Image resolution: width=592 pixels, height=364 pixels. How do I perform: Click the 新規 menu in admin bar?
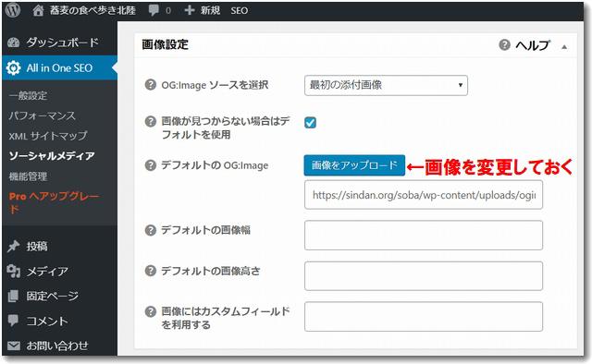[210, 10]
